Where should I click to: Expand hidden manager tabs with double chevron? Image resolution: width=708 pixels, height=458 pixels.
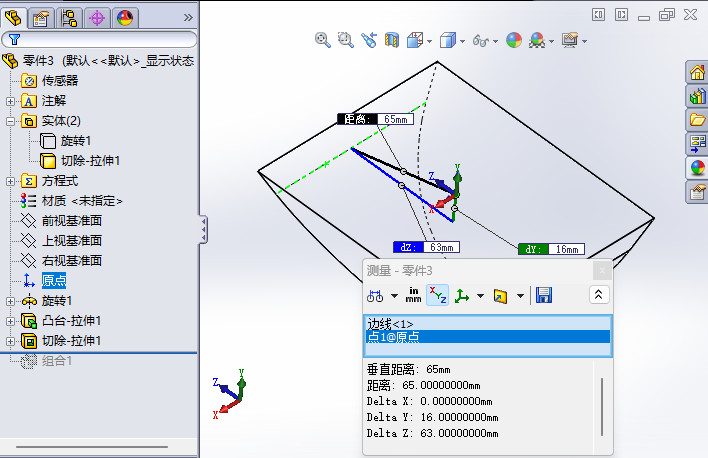point(188,18)
